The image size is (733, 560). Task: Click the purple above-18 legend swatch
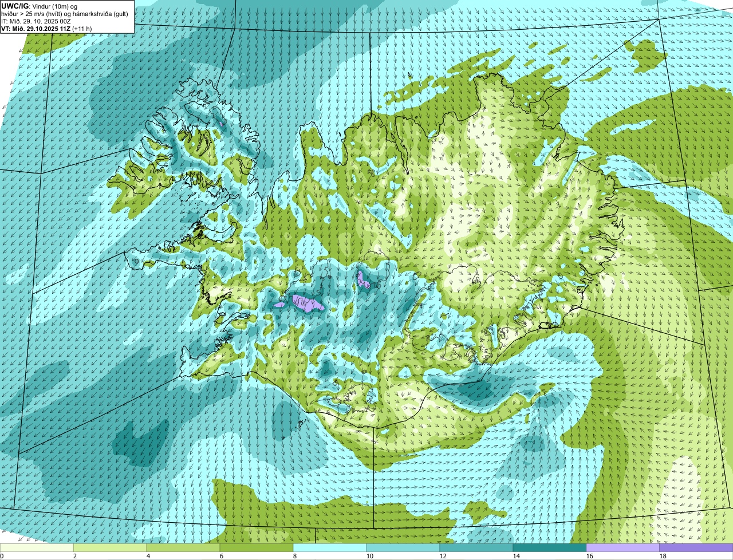tap(696, 548)
